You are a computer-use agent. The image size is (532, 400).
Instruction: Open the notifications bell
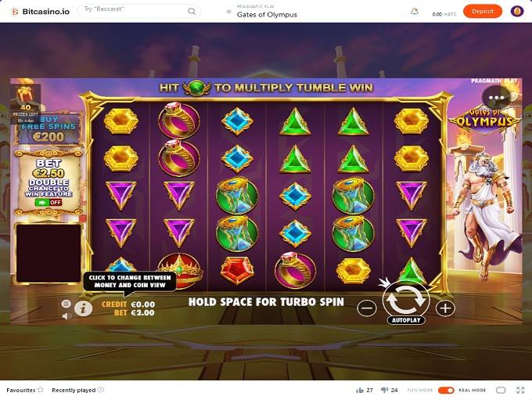415,12
